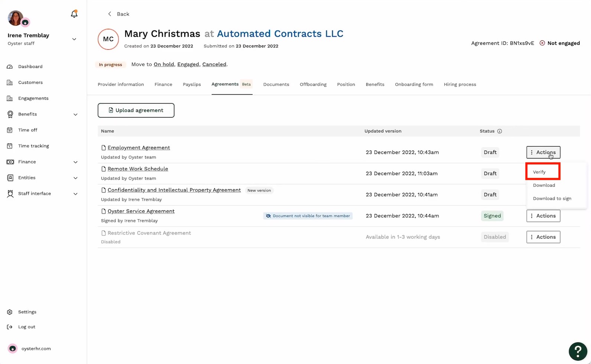Go to Engagements in the sidebar
This screenshot has height=364, width=591.
coord(33,98)
